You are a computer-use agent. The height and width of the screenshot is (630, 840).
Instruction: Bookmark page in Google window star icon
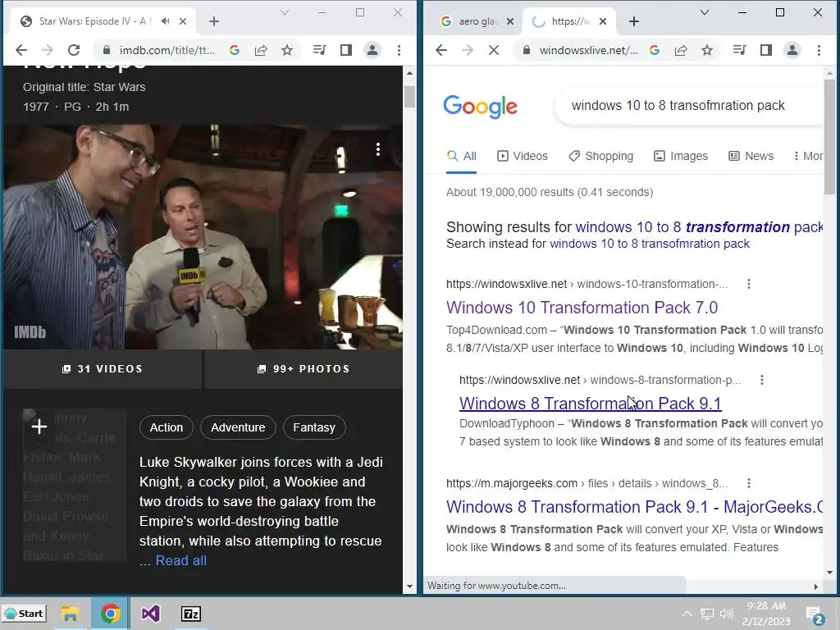pyautogui.click(x=707, y=50)
